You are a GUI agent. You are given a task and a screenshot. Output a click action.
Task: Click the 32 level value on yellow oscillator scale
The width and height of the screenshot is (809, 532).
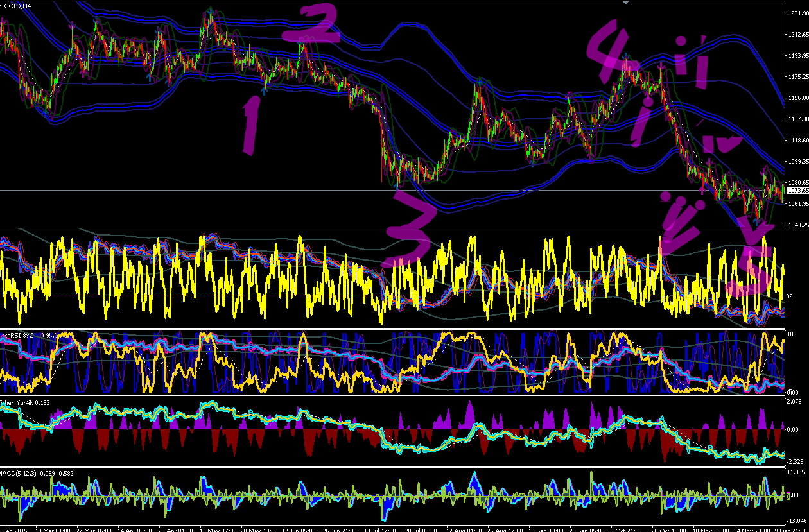(x=790, y=296)
